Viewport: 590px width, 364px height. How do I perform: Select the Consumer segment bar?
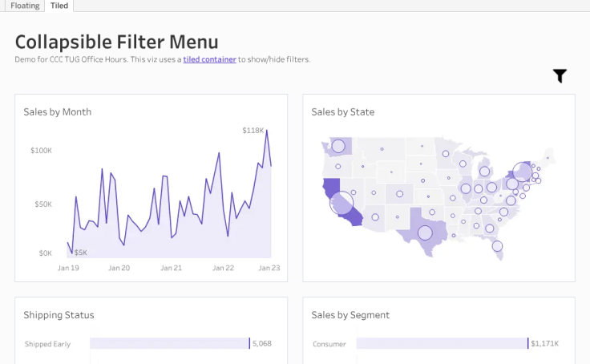coord(442,343)
